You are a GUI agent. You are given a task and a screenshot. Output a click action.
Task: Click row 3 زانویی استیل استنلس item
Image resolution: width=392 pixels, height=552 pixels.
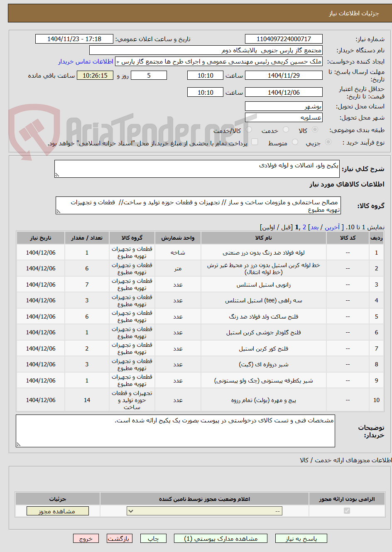264,285
